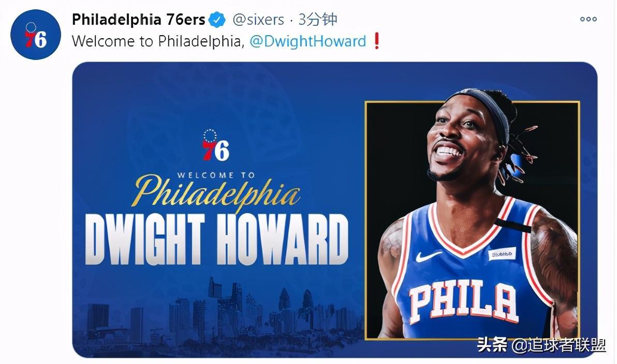Click the blue verified badge
Image resolution: width=617 pixels, height=364 pixels.
pos(217,20)
